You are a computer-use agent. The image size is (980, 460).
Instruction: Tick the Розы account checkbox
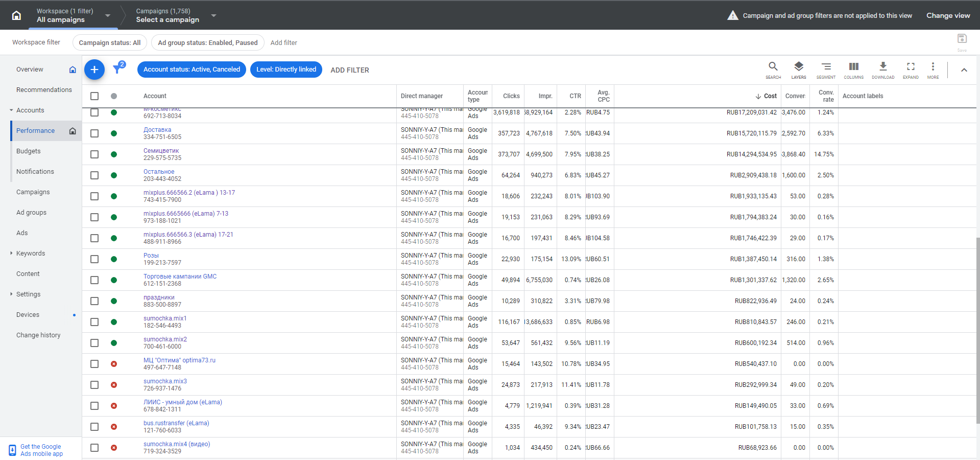tap(94, 259)
